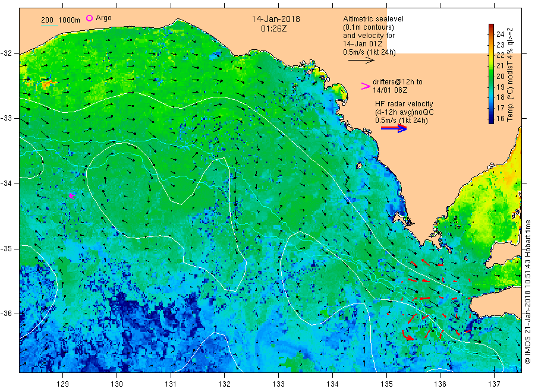This screenshot has height=392, width=535.
Task: Click the '0.5m/s (1kt 24h)' altimetric label
Action: click(369, 52)
